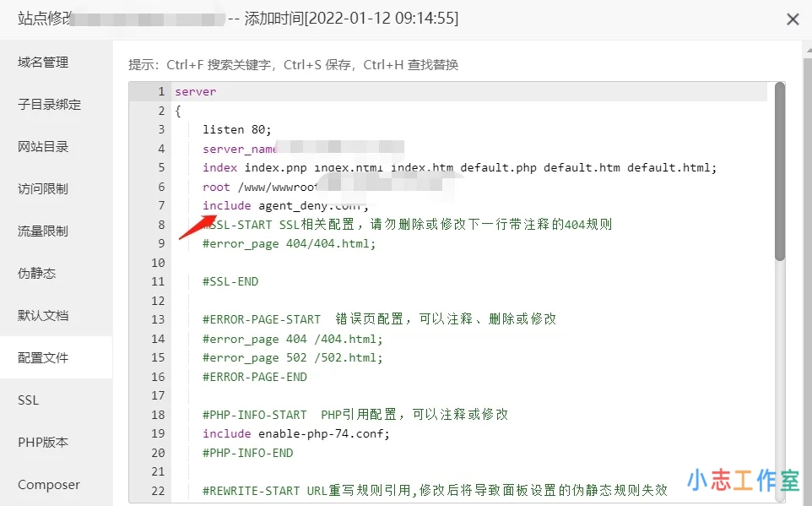The height and width of the screenshot is (506, 812).
Task: Click line number 12 in gutter
Action: [158, 301]
